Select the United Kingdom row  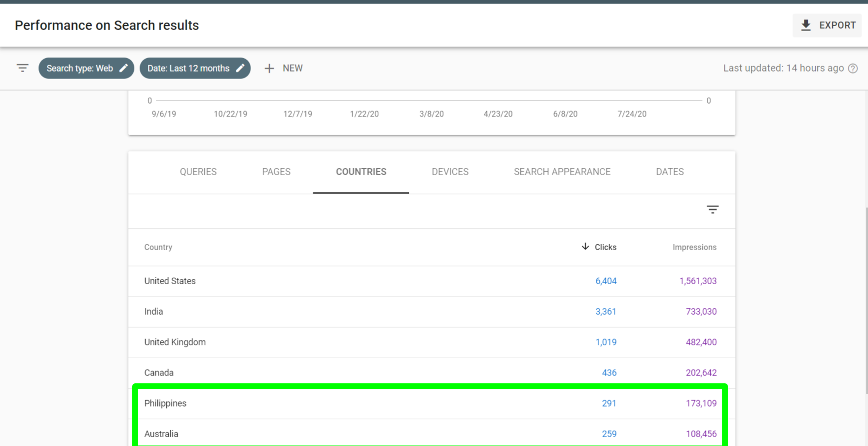click(432, 342)
